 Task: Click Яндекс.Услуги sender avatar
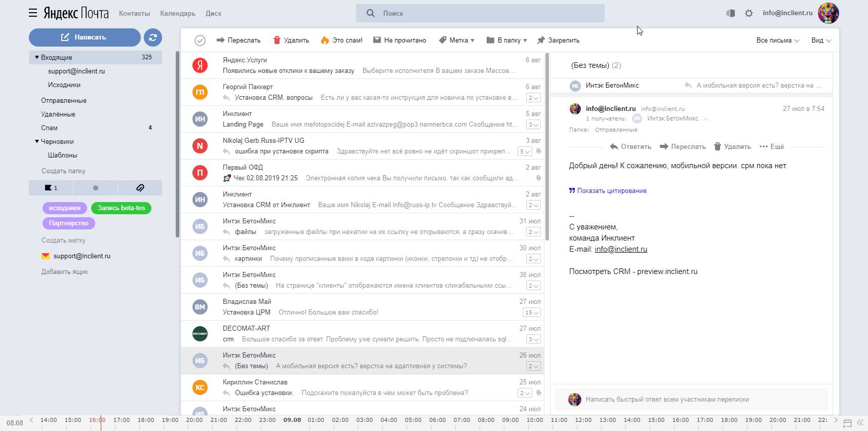[200, 65]
